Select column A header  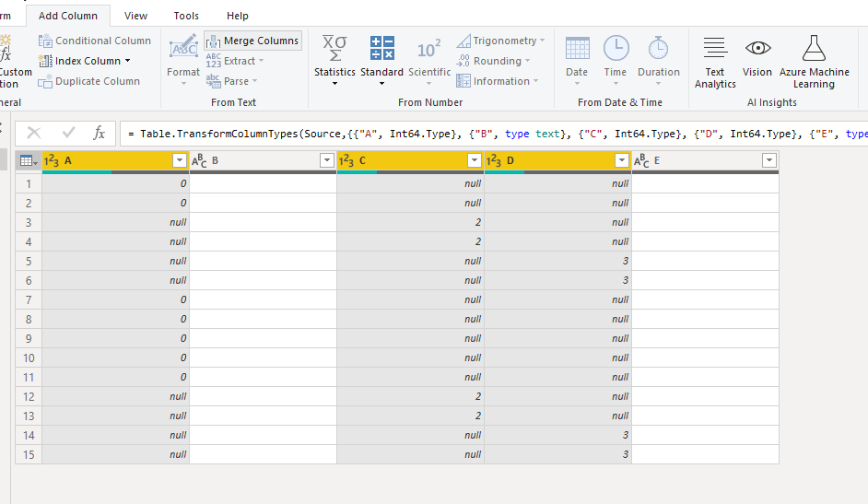coord(116,160)
